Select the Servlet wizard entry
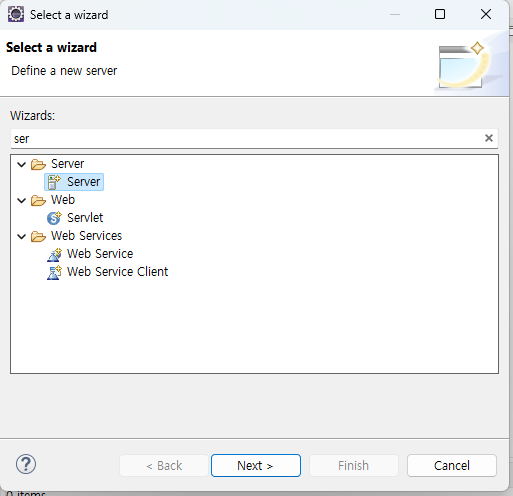Image resolution: width=513 pixels, height=496 pixels. pyautogui.click(x=85, y=218)
